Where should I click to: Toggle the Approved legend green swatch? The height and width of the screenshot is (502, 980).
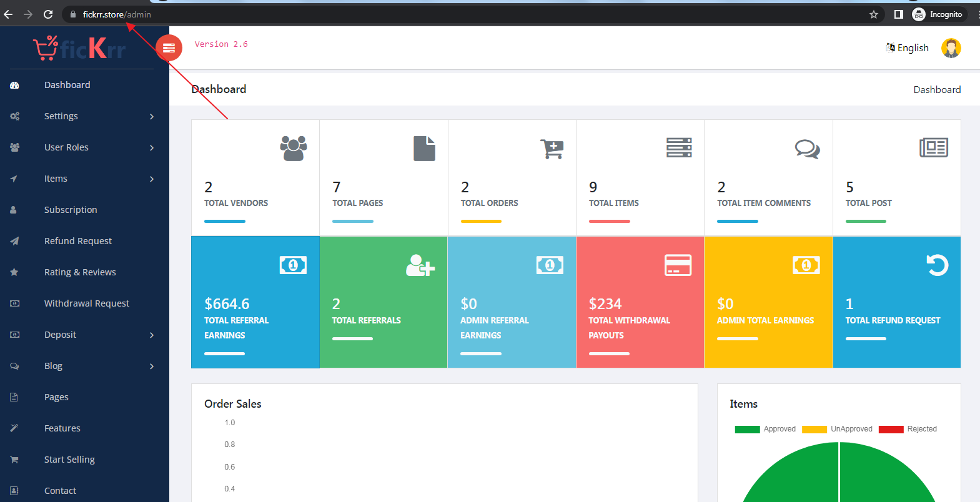747,429
